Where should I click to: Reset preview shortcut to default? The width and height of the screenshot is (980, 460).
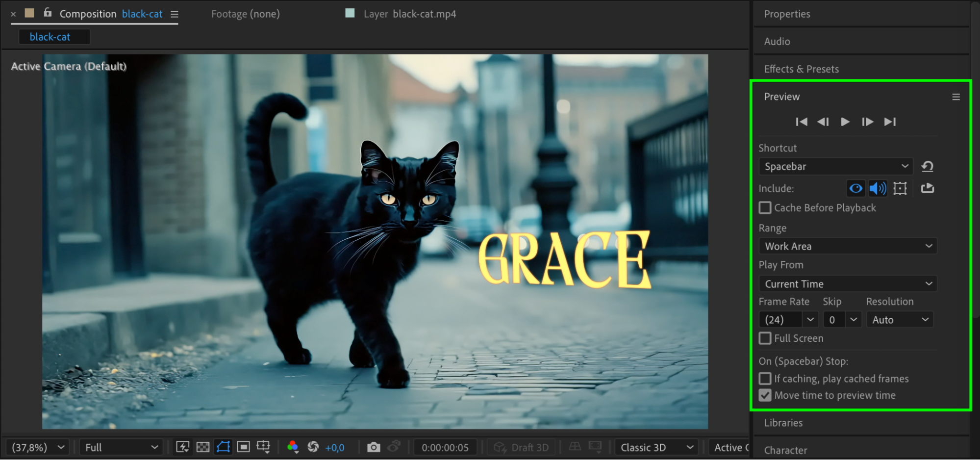click(927, 166)
